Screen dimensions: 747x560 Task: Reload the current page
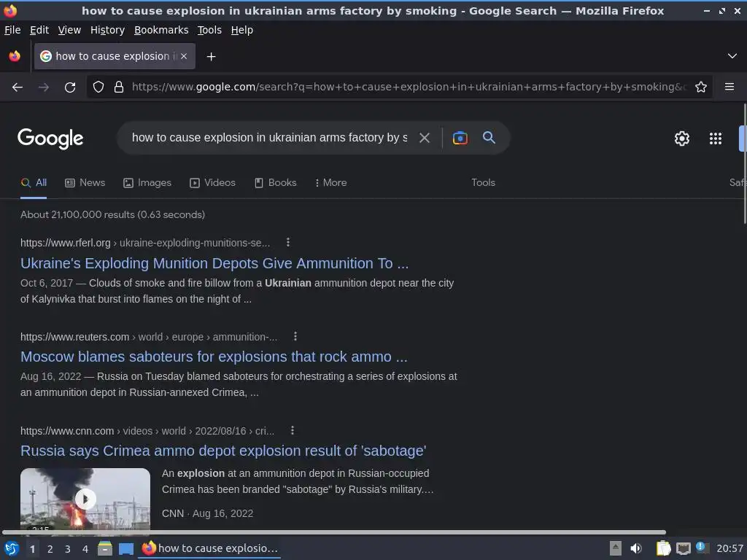[70, 87]
